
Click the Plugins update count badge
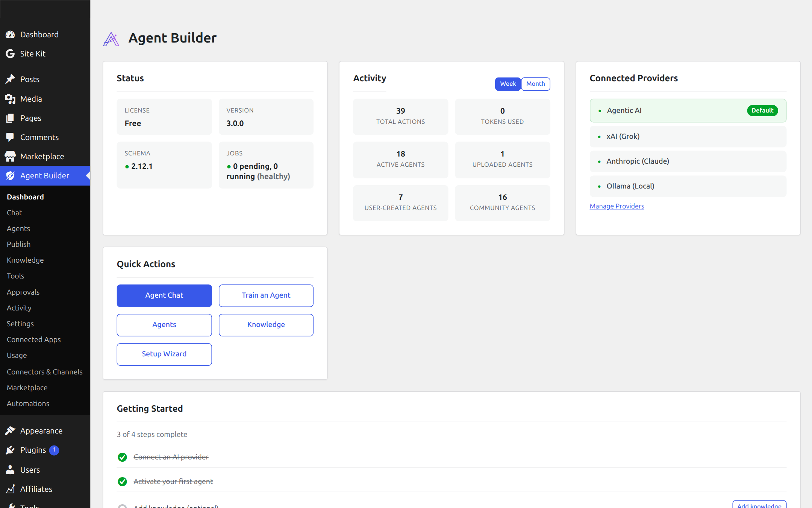[x=54, y=450]
